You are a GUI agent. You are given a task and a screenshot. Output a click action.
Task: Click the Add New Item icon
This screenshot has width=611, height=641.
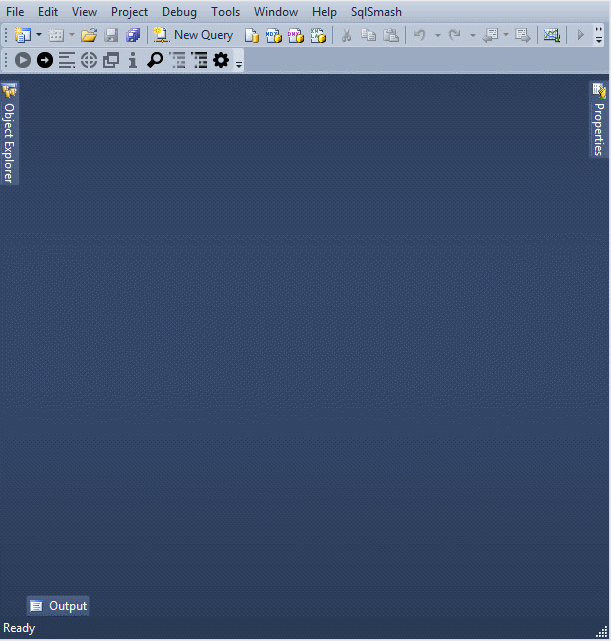point(56,36)
